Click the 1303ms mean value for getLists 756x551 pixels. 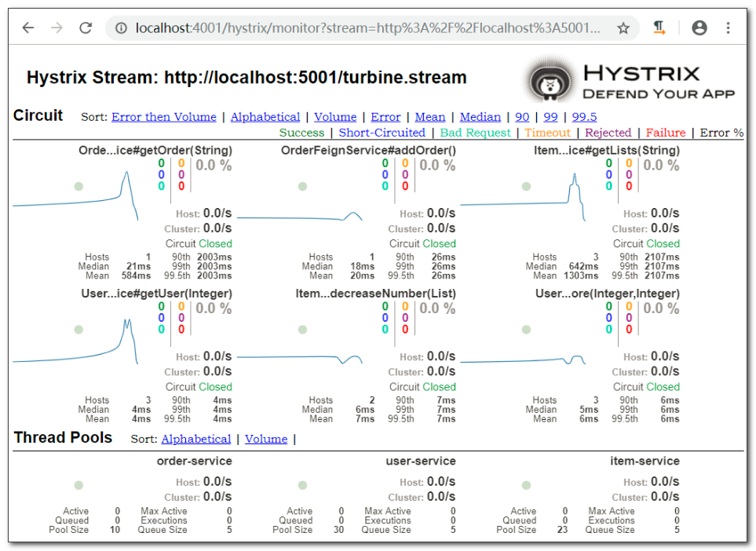pyautogui.click(x=580, y=275)
